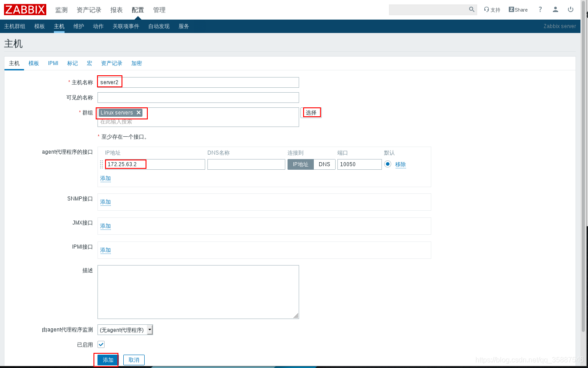Add an SNMP interface
Screen dimensions: 588x368
(105, 202)
